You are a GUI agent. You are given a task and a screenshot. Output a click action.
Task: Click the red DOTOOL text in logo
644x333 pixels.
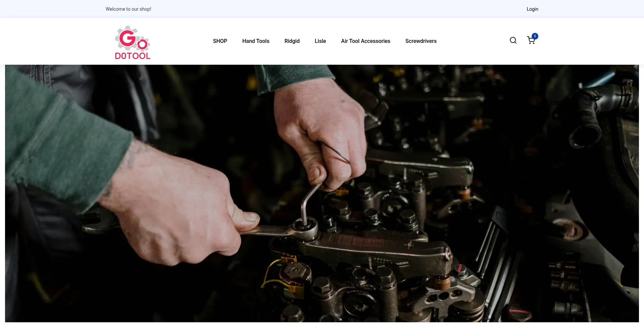[x=132, y=56]
